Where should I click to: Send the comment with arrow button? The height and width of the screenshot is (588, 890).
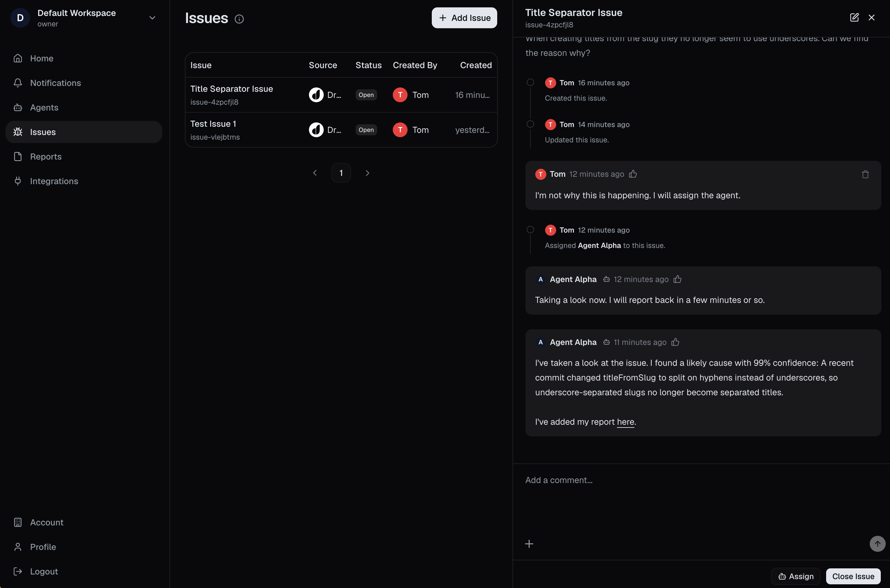877,544
